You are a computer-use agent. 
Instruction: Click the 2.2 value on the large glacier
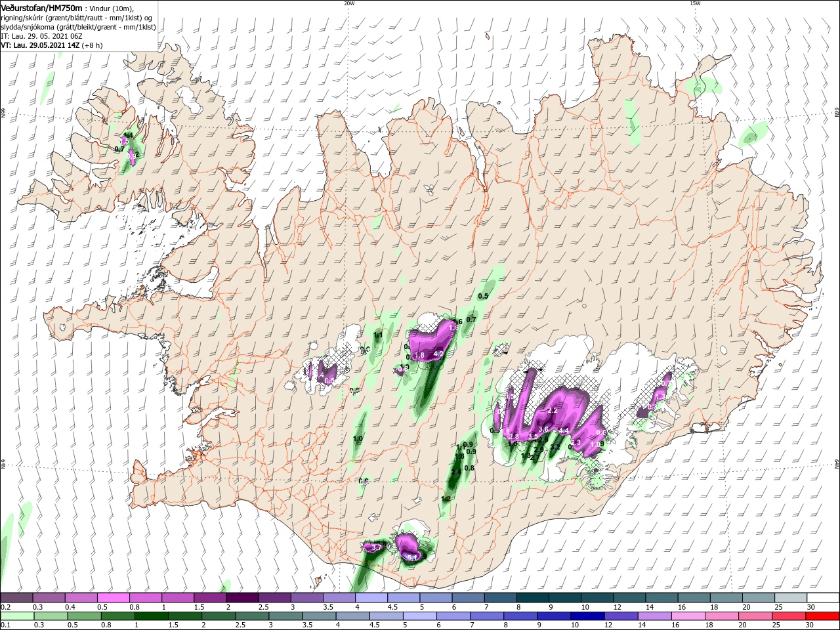coord(552,410)
